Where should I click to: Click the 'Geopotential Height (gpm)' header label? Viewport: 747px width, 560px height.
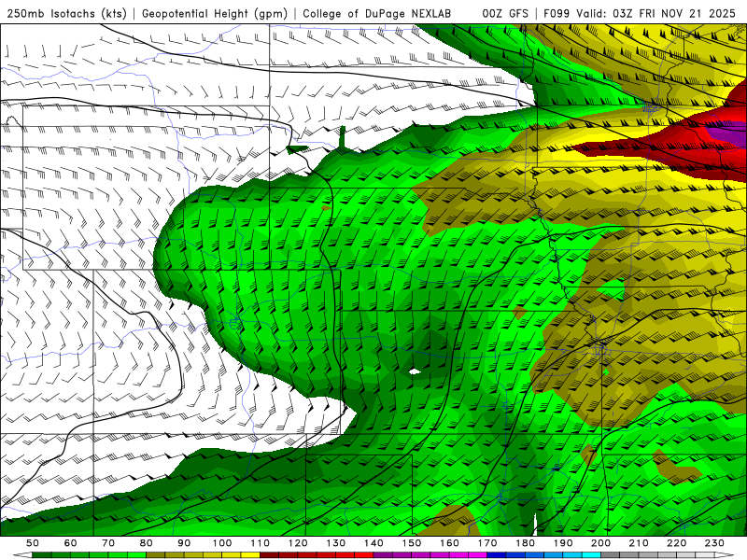(215, 13)
